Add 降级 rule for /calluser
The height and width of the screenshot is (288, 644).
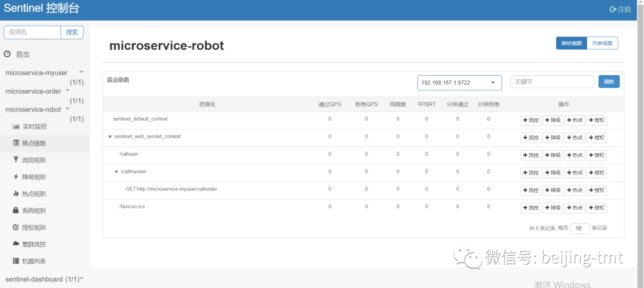(x=553, y=155)
